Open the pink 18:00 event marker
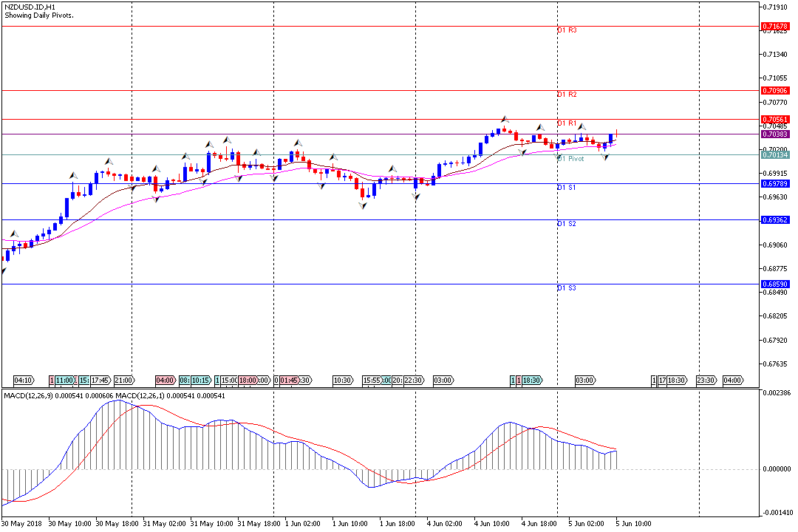 [x=248, y=381]
